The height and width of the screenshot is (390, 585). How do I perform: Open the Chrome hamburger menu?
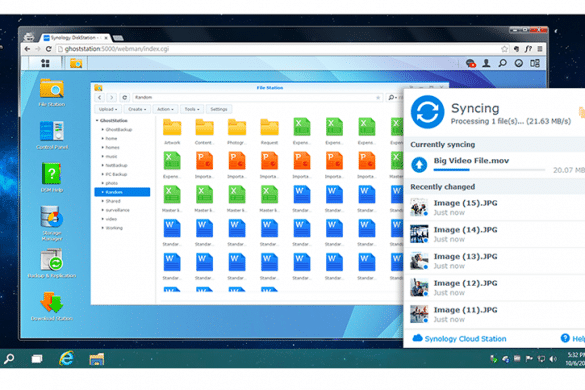[539, 49]
